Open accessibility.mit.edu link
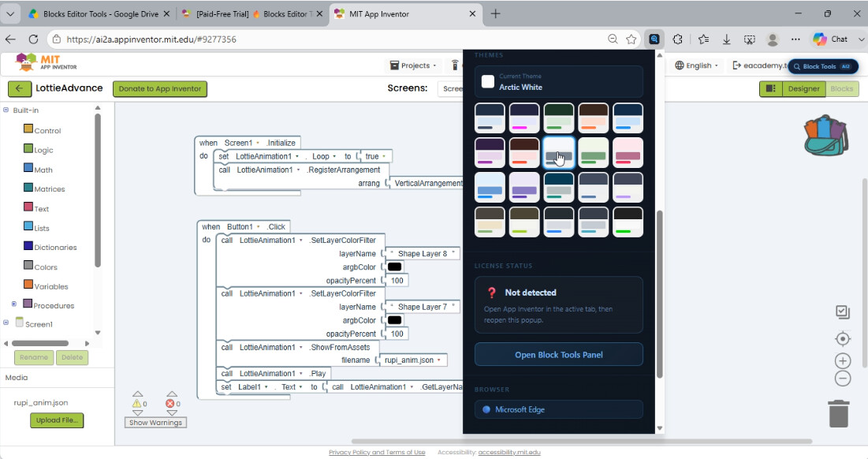 [x=509, y=453]
